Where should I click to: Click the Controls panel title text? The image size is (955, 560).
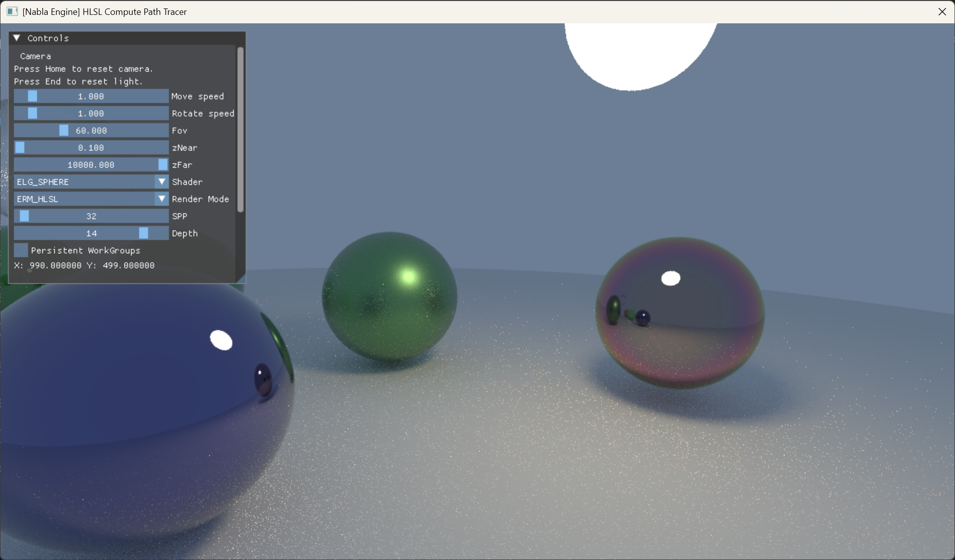pyautogui.click(x=48, y=38)
